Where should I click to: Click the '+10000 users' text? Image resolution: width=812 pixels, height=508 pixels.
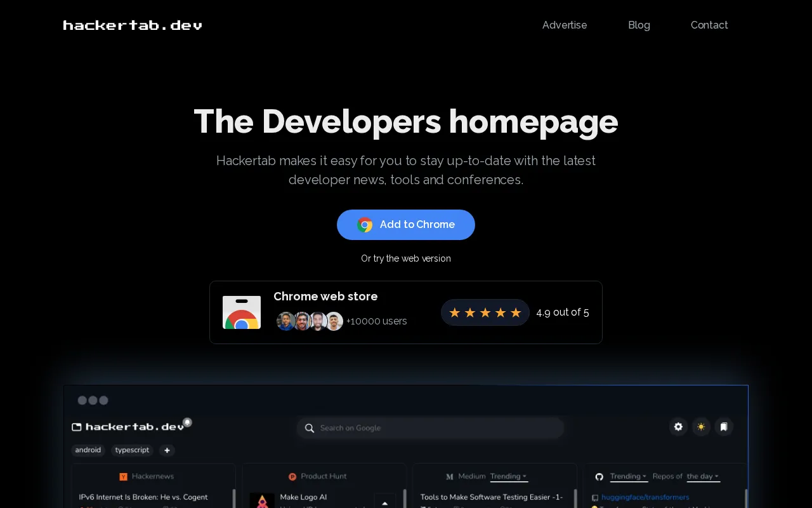tap(377, 321)
